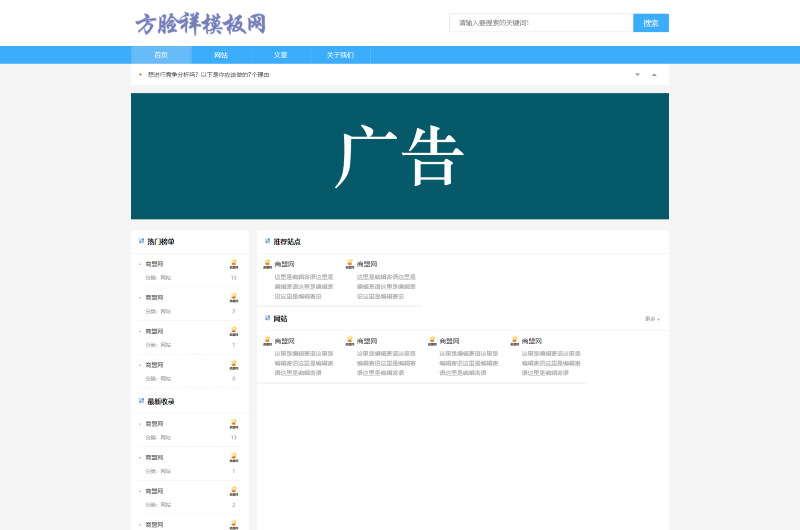The image size is (800, 530).
Task: Click the icon beside 热门榜单 heading
Action: pyautogui.click(x=141, y=241)
